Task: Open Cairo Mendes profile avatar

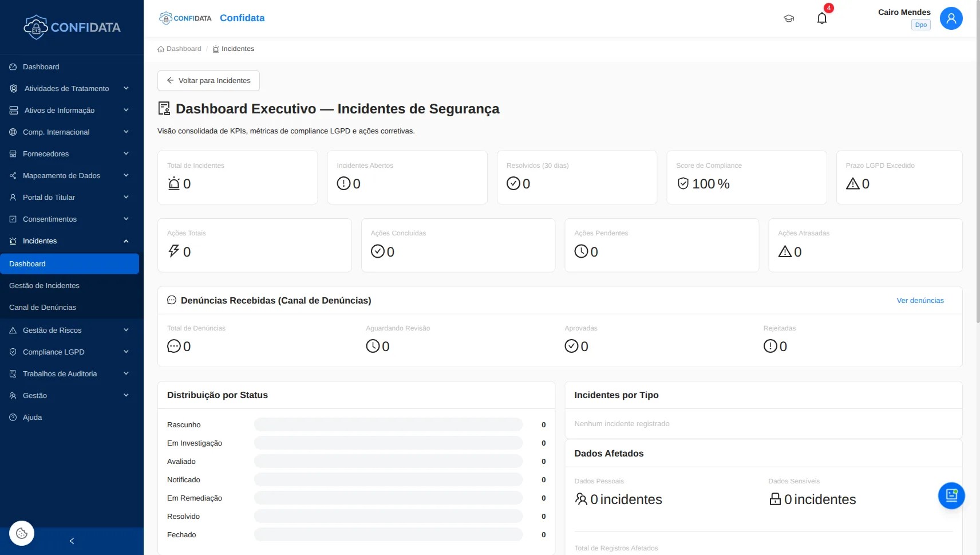Action: tap(951, 18)
